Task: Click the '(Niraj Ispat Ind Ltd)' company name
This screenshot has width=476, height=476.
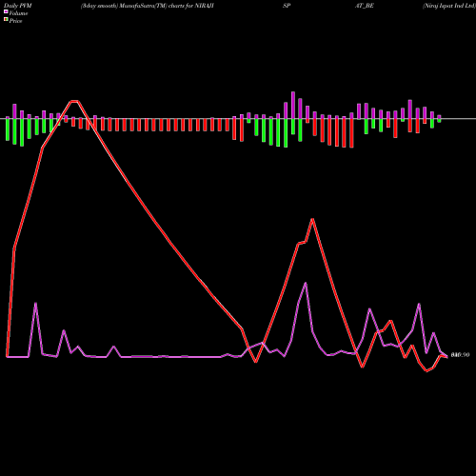Action: pos(448,6)
